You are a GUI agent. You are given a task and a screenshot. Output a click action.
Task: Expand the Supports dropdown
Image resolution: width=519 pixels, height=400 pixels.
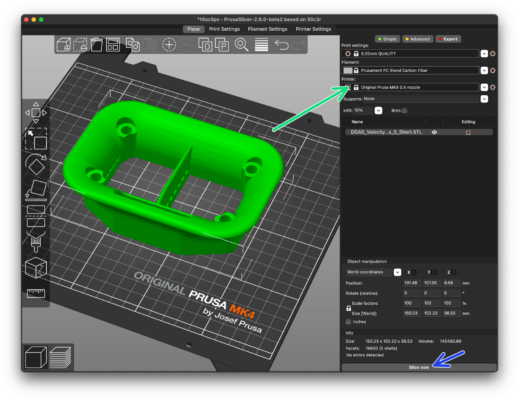tap(484, 99)
